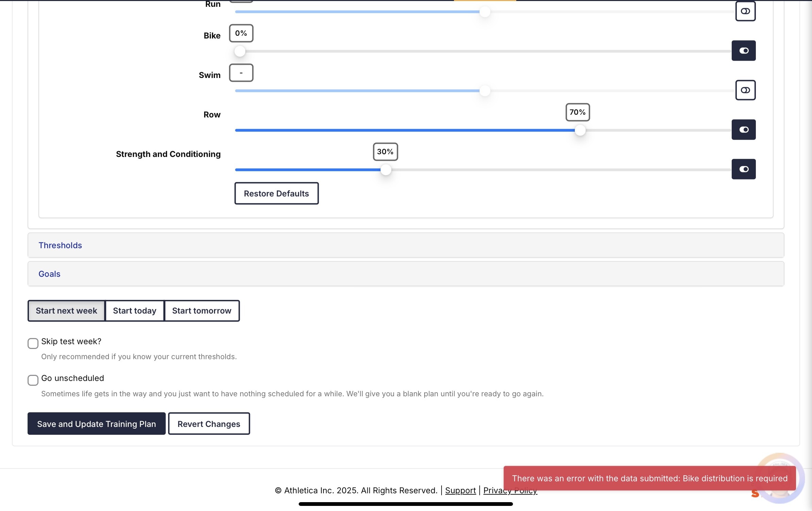The width and height of the screenshot is (812, 511).
Task: Enable the Go unscheduled checkbox
Action: (x=33, y=380)
